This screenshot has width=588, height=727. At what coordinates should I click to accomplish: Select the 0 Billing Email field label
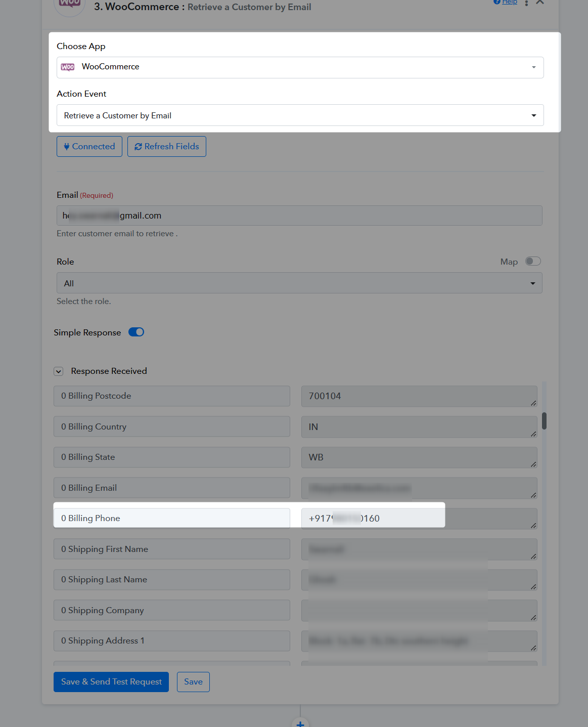coord(172,488)
